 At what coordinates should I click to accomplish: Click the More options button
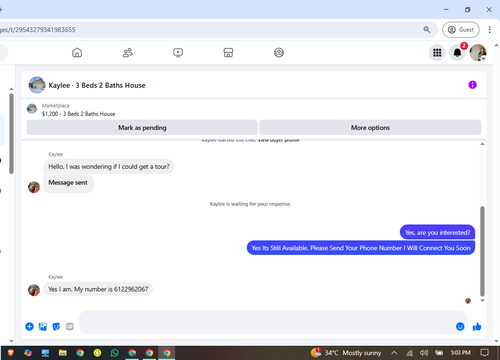point(370,128)
